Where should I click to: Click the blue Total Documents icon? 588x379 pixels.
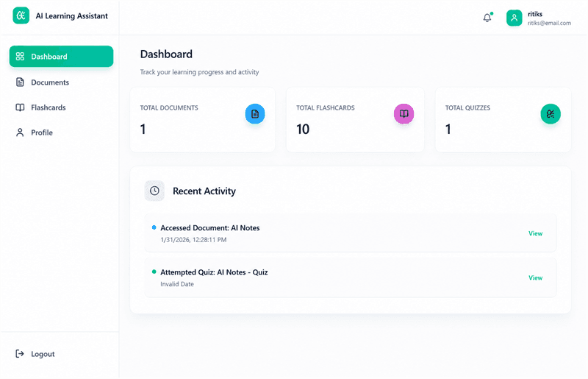click(x=255, y=114)
